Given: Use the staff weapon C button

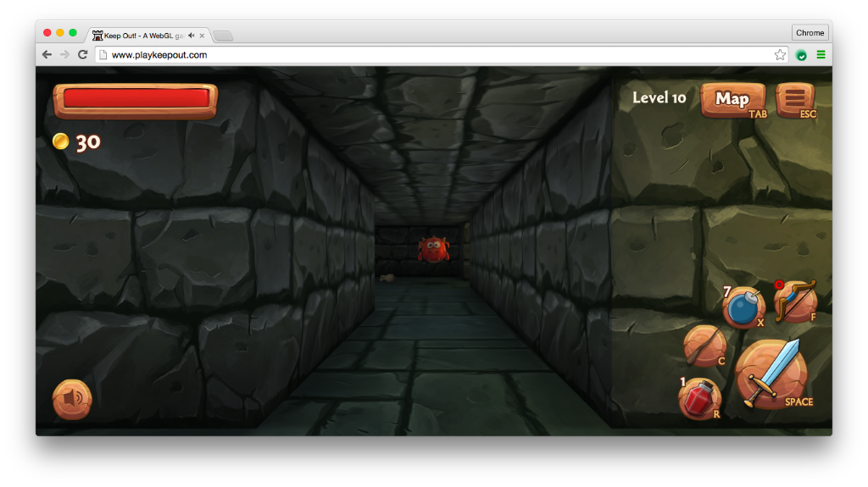Looking at the screenshot, I should tap(704, 346).
